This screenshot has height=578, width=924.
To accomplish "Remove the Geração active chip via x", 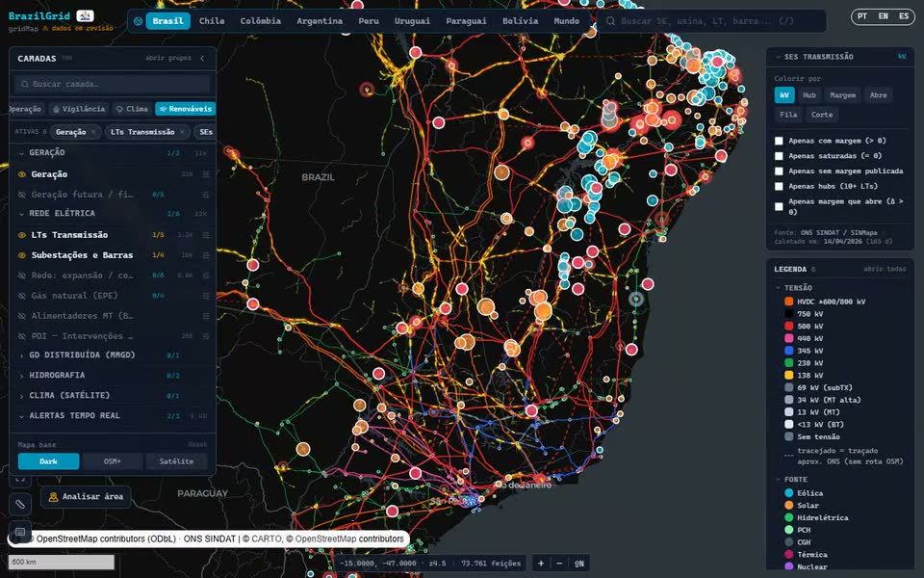I will 93,132.
